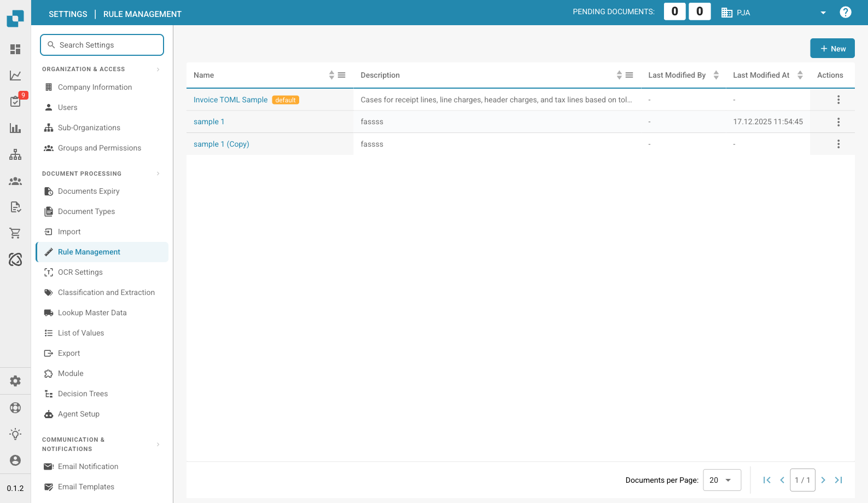Create a New rule

click(x=832, y=49)
